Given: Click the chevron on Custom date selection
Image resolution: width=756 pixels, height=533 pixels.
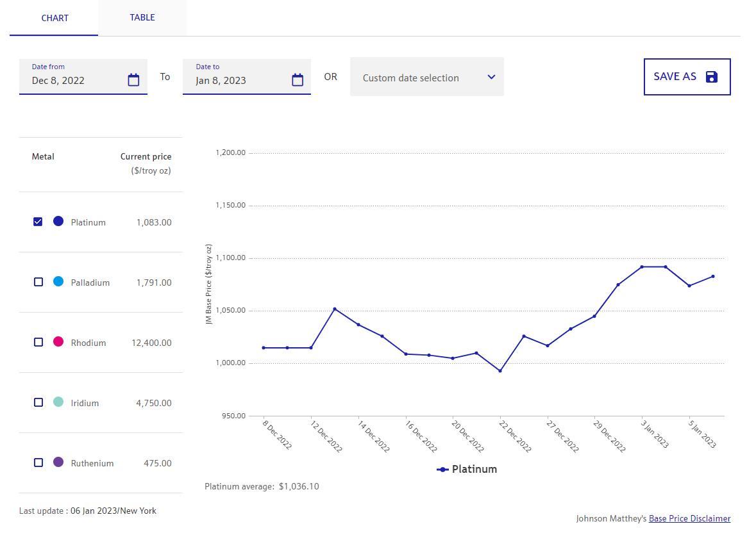Looking at the screenshot, I should coord(491,77).
